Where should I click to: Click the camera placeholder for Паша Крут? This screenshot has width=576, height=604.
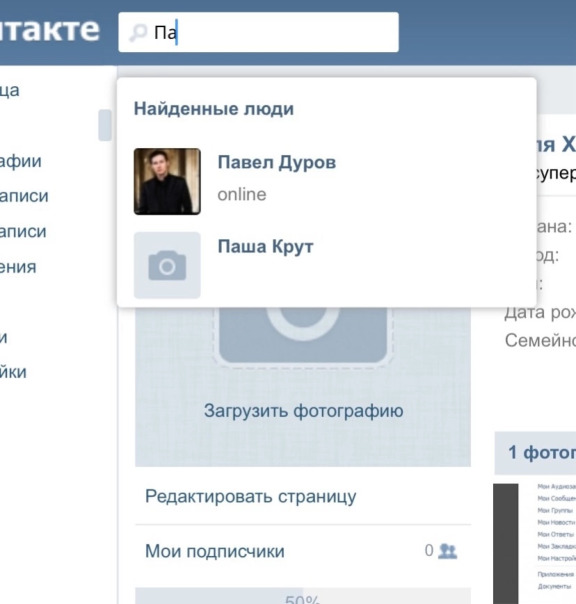point(167,265)
